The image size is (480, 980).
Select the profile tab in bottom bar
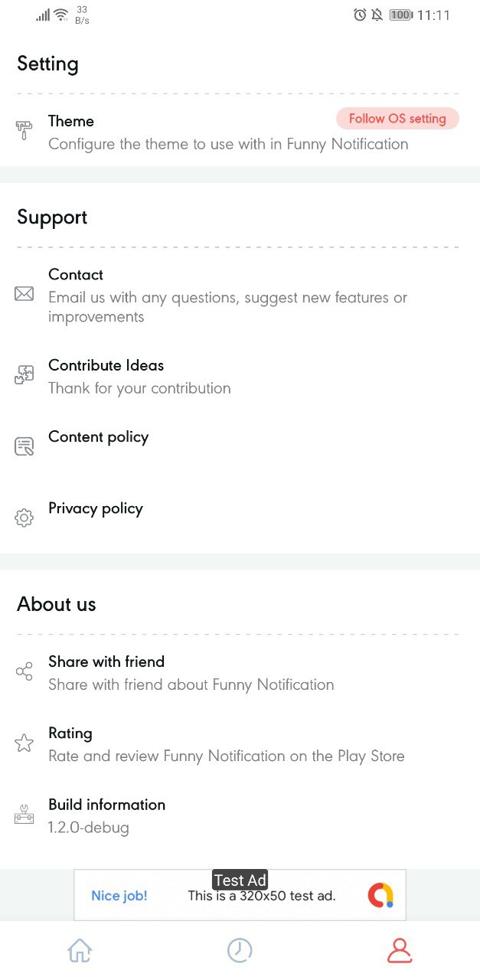coord(400,951)
